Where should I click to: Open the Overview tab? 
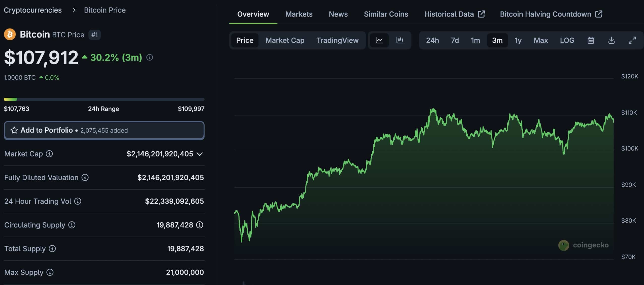[x=253, y=14]
